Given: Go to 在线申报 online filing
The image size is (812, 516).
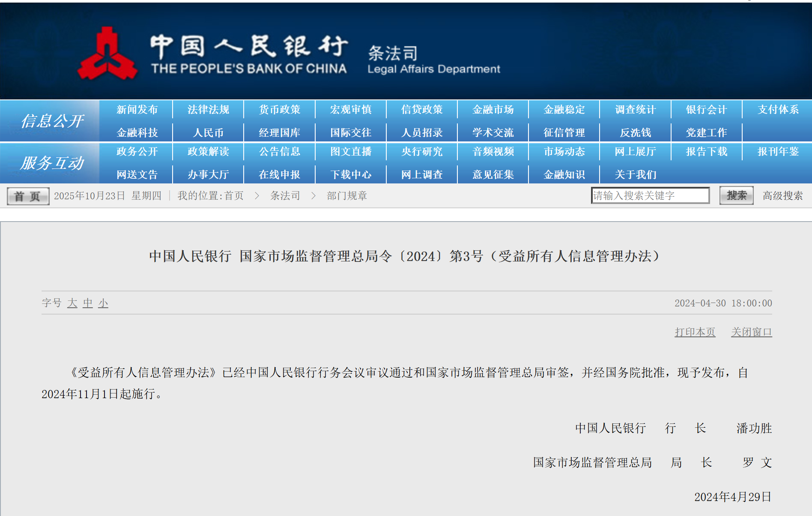Looking at the screenshot, I should (x=279, y=174).
